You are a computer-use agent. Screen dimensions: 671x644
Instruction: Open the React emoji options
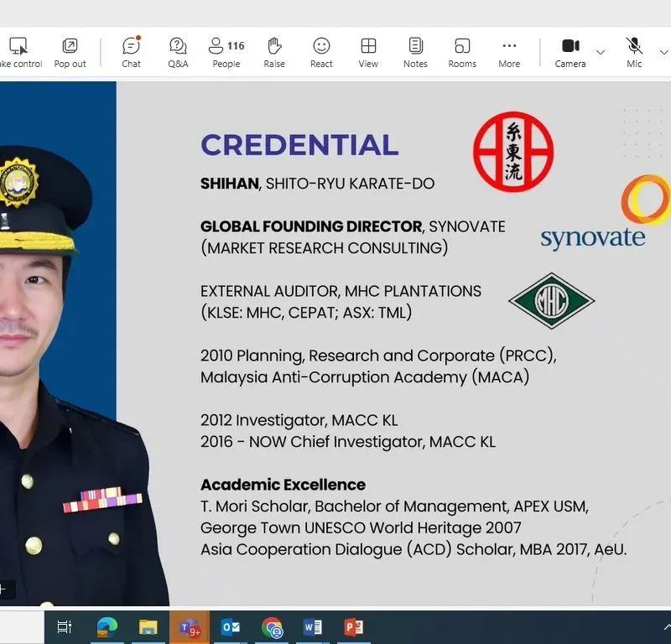point(321,53)
